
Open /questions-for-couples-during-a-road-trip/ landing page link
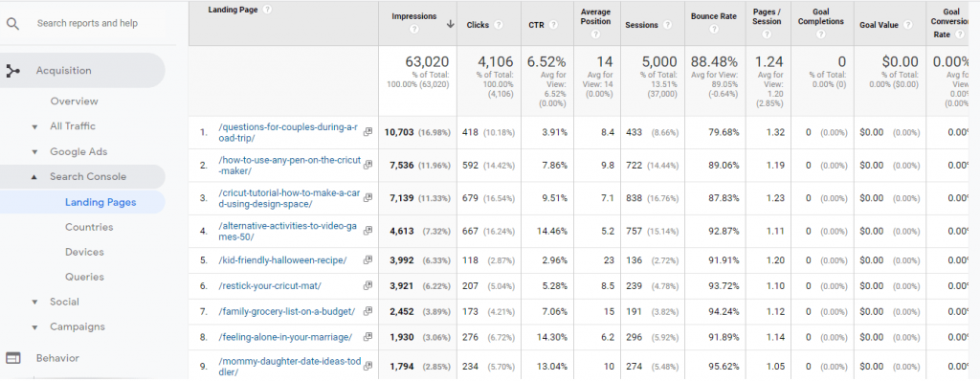click(288, 132)
